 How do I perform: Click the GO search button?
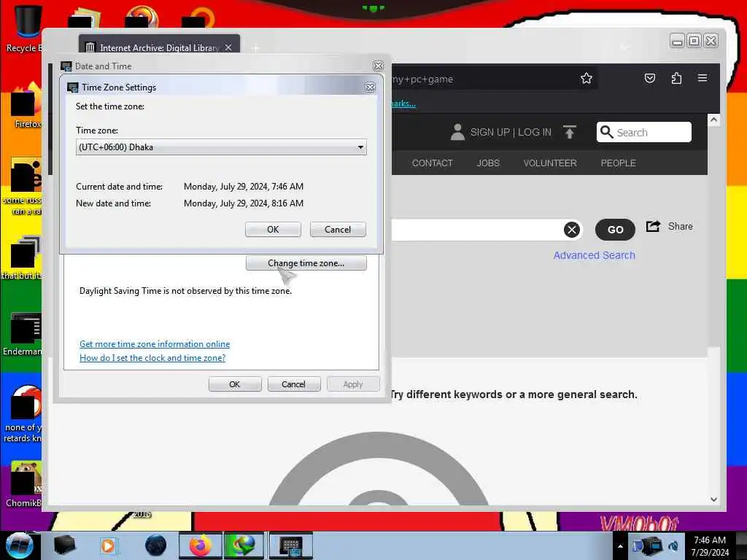(x=615, y=230)
